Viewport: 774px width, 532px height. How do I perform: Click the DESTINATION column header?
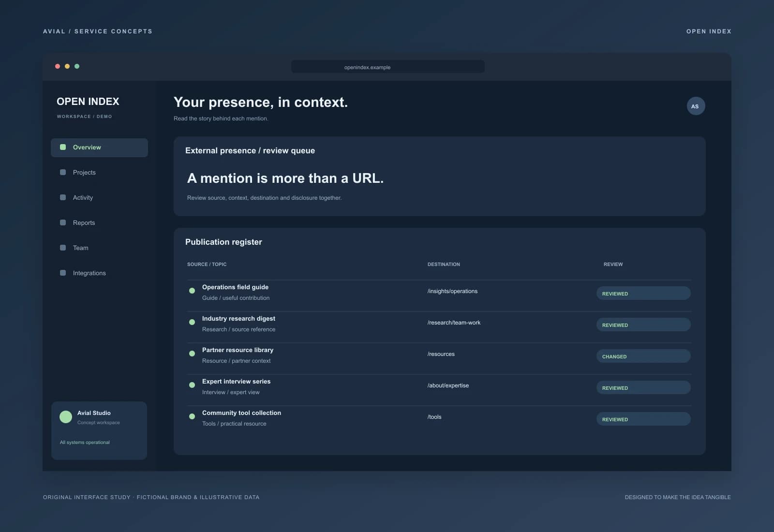click(444, 265)
